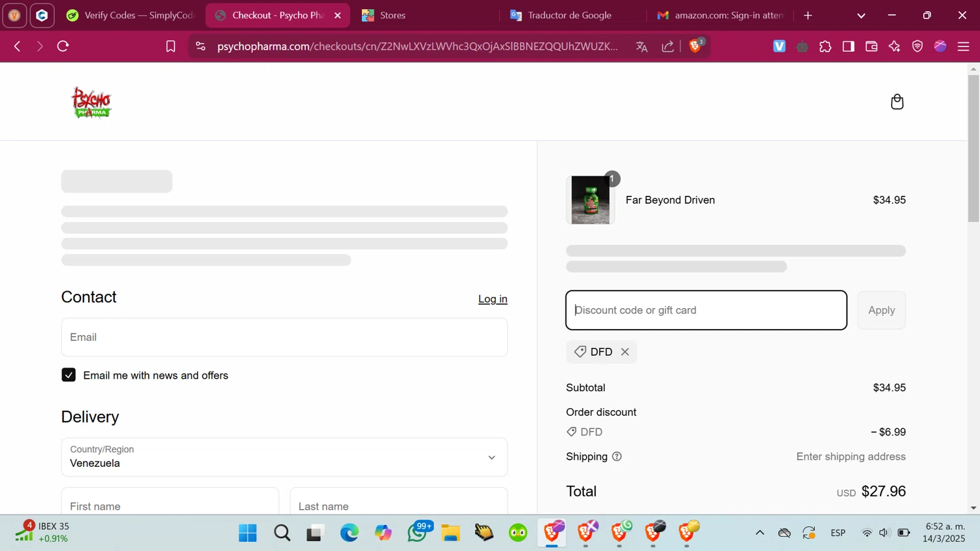The image size is (980, 551).
Task: Click the Far Beyond Driven product thumbnail
Action: click(591, 200)
